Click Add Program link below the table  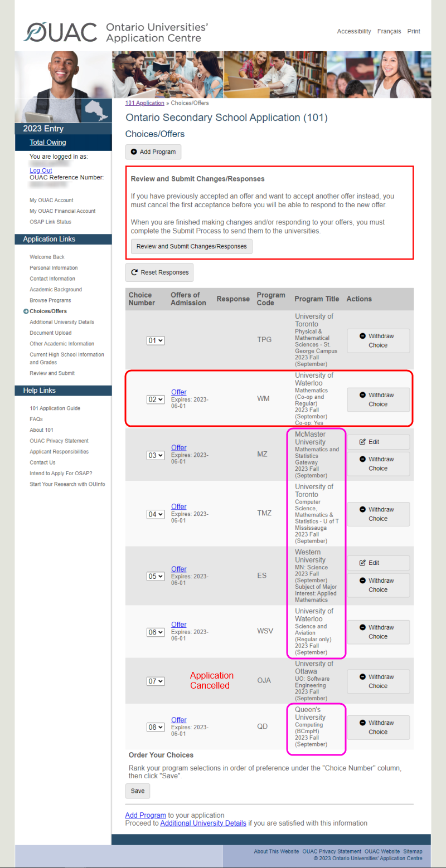coord(146,815)
